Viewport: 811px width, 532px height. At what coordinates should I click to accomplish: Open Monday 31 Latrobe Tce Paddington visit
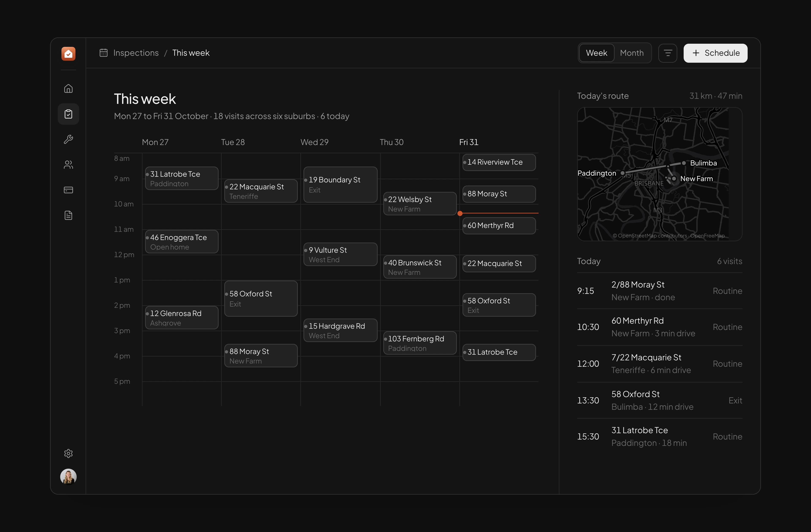[182, 178]
